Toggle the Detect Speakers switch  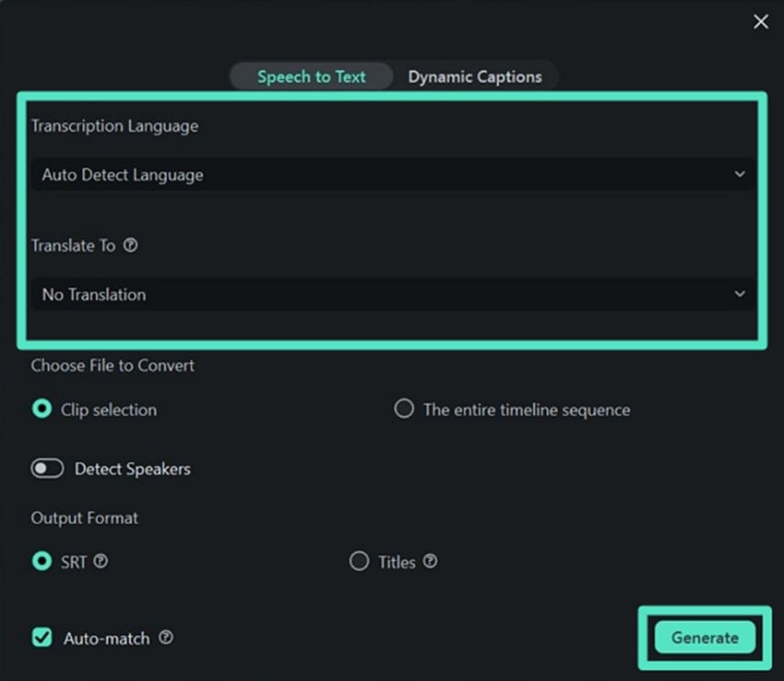click(x=48, y=469)
